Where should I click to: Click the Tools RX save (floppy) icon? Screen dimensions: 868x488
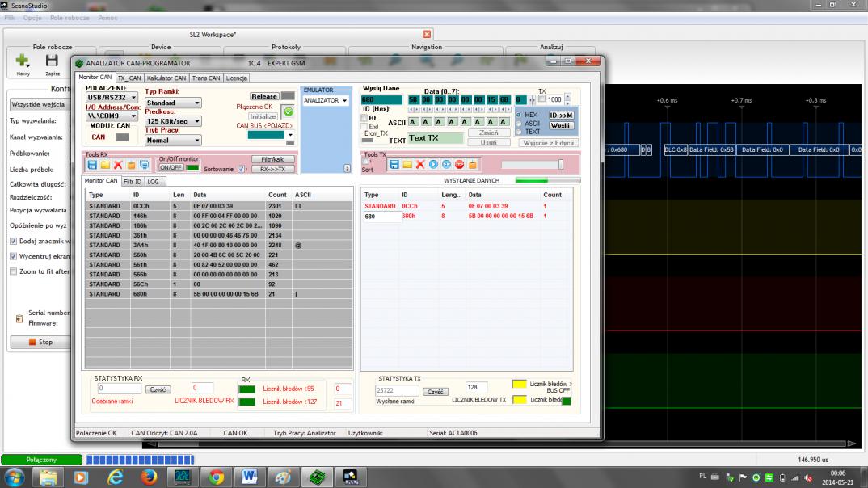point(92,165)
